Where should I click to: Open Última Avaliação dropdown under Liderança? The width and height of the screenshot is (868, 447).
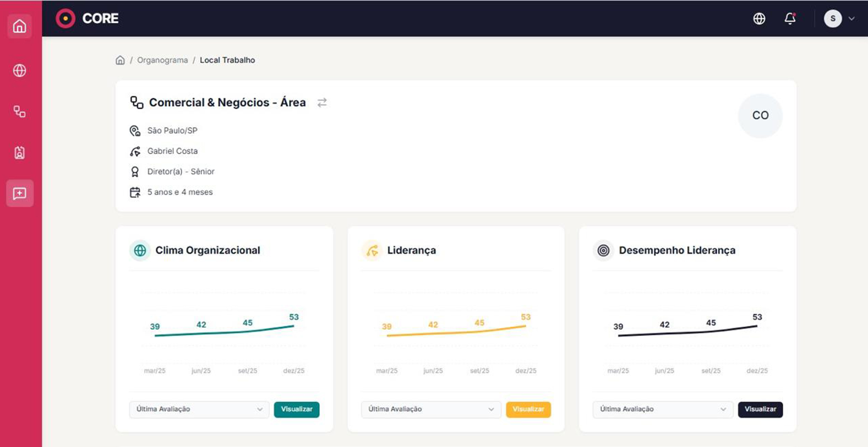pyautogui.click(x=431, y=409)
